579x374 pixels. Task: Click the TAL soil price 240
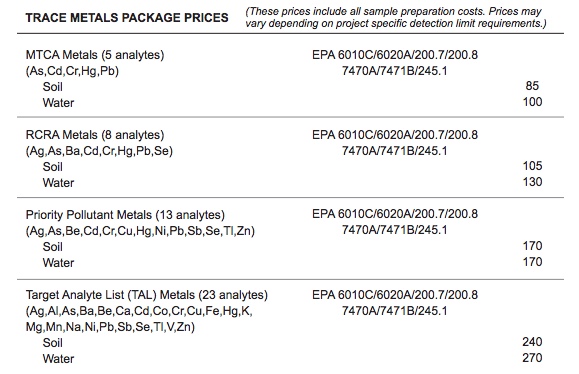pyautogui.click(x=532, y=342)
